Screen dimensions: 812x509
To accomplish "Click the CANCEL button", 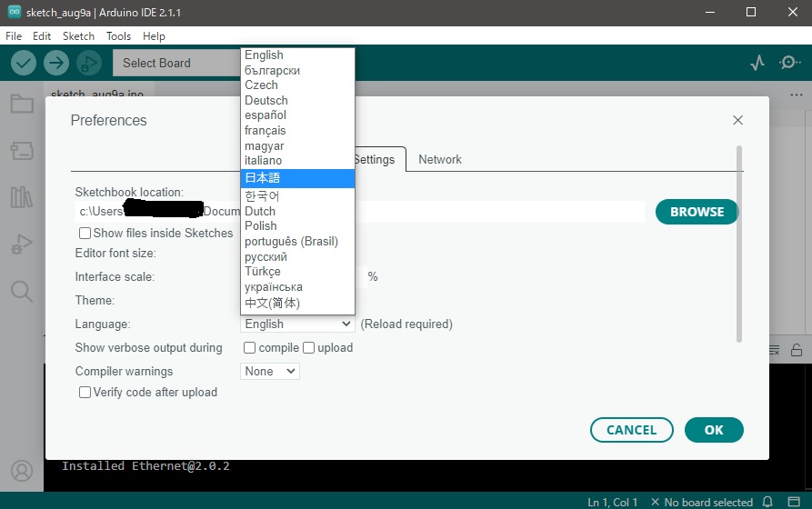I will pos(632,430).
